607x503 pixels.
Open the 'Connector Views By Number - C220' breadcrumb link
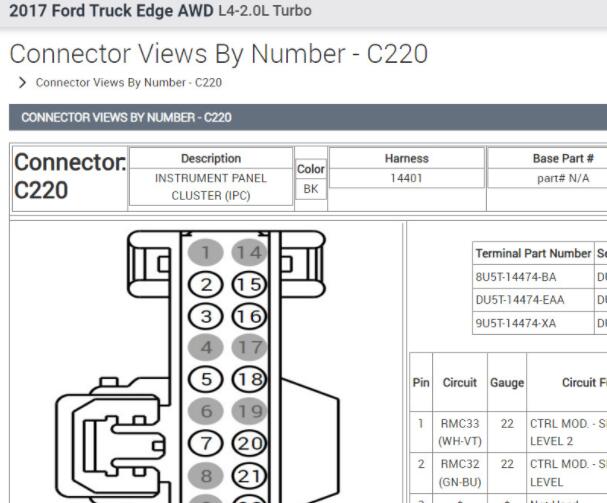tap(129, 82)
